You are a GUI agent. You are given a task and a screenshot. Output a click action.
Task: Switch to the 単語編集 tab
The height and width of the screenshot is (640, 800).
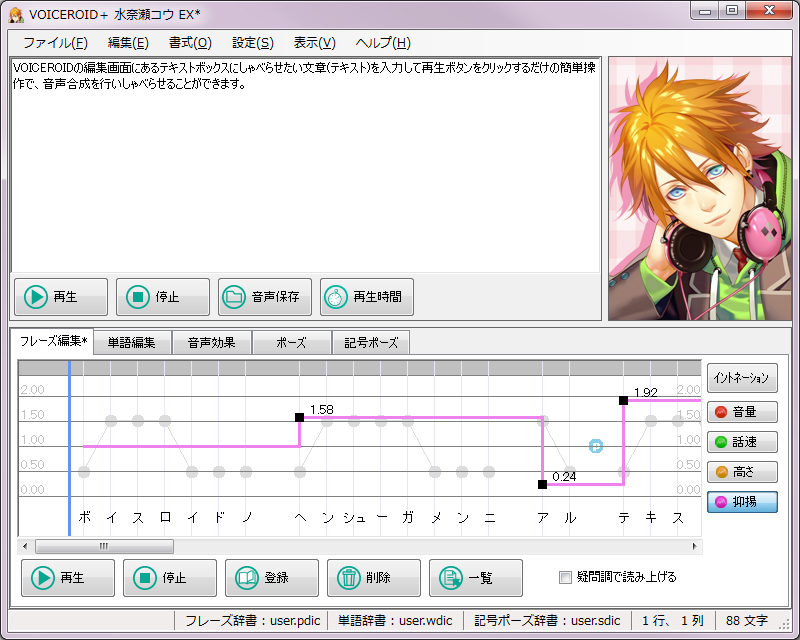tap(132, 342)
